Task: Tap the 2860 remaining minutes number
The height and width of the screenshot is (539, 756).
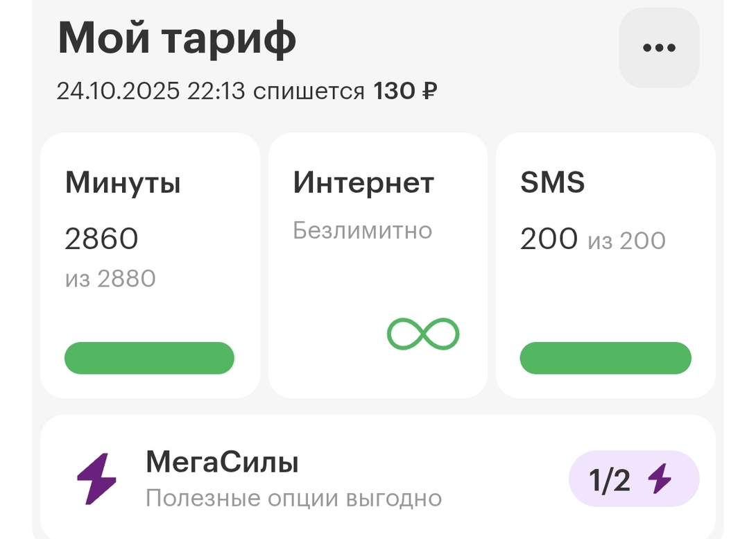Action: tap(101, 239)
